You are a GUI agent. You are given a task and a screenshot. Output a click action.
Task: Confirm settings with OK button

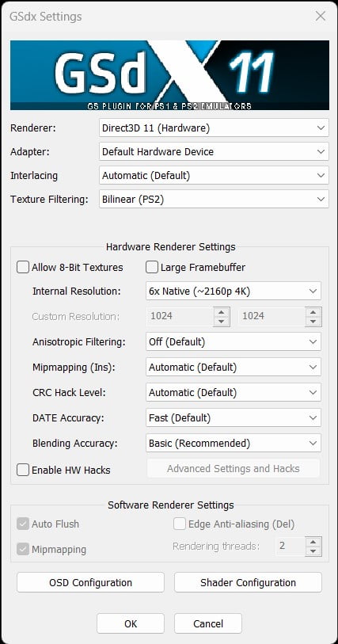(x=131, y=623)
